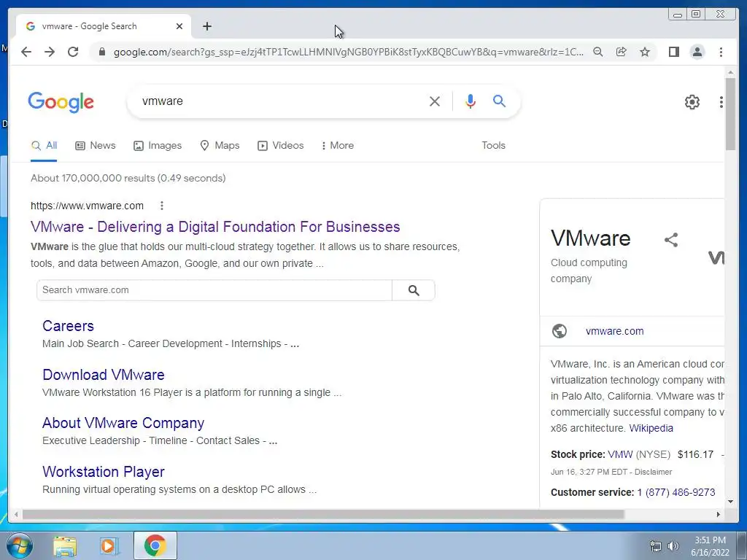Open the Download VMware sitelink
The image size is (747, 560).
(x=104, y=375)
